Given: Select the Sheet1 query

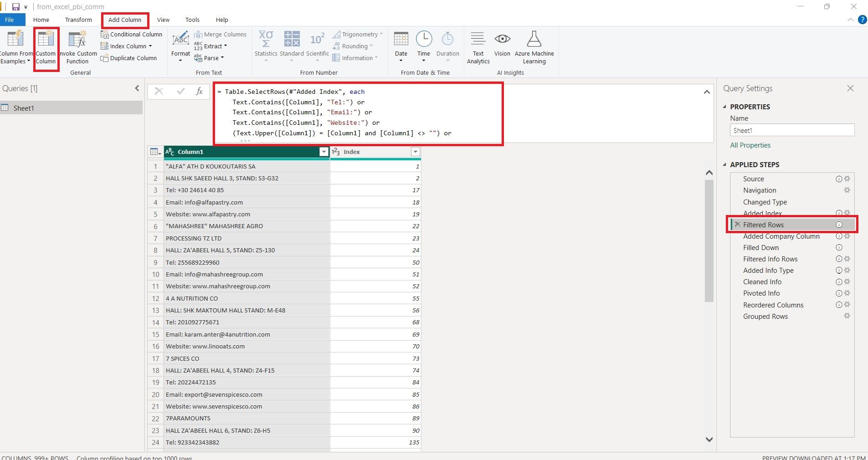Looking at the screenshot, I should pos(71,108).
